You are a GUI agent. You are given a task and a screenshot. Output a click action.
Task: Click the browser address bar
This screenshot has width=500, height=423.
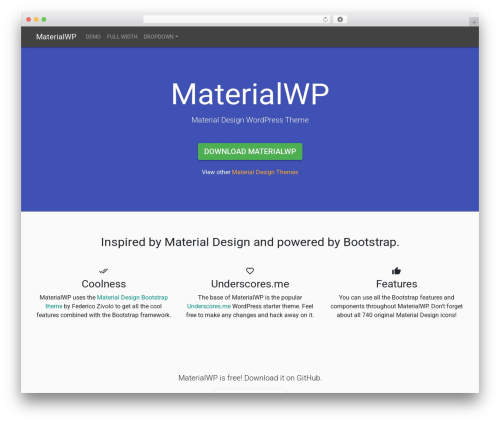(237, 19)
